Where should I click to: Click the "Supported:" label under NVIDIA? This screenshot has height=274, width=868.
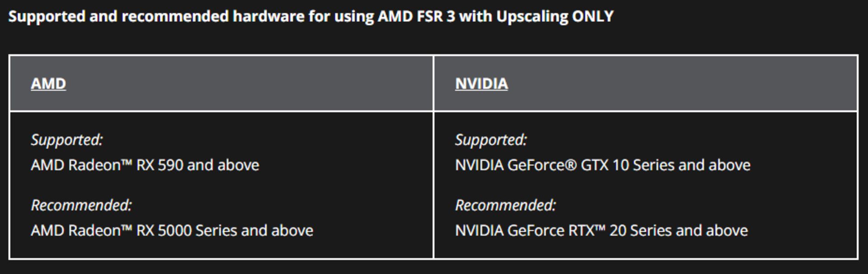click(x=491, y=140)
